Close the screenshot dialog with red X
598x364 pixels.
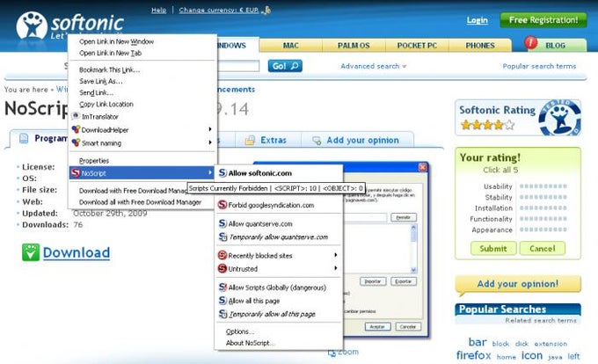pos(423,167)
